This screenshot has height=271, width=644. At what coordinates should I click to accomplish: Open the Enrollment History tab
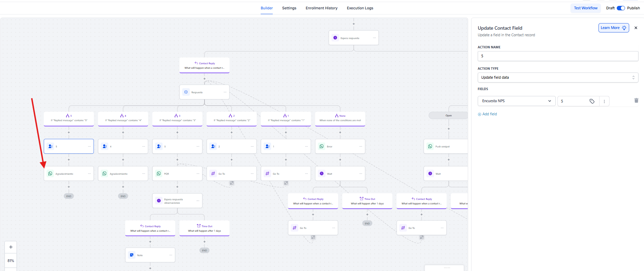click(321, 8)
